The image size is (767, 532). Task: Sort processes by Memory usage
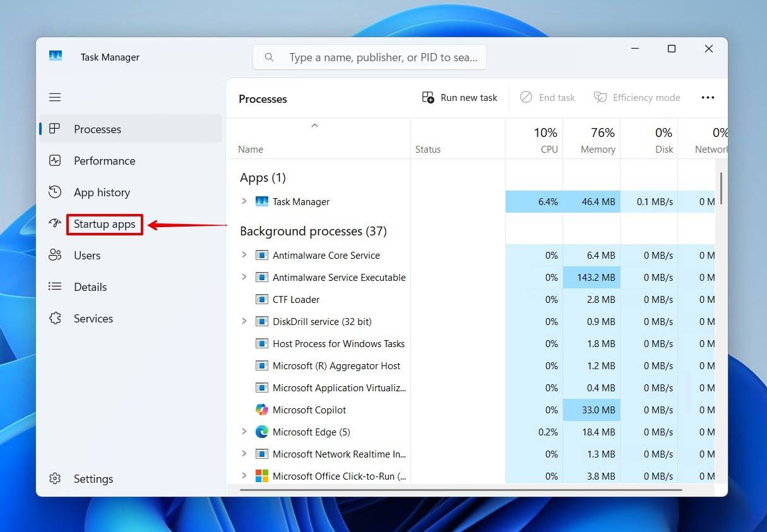[x=592, y=139]
